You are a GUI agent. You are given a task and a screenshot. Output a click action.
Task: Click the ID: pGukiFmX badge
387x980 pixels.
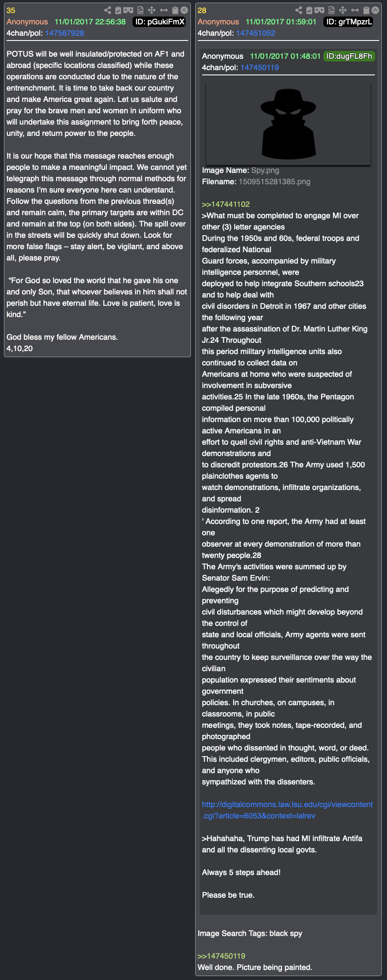(x=160, y=22)
